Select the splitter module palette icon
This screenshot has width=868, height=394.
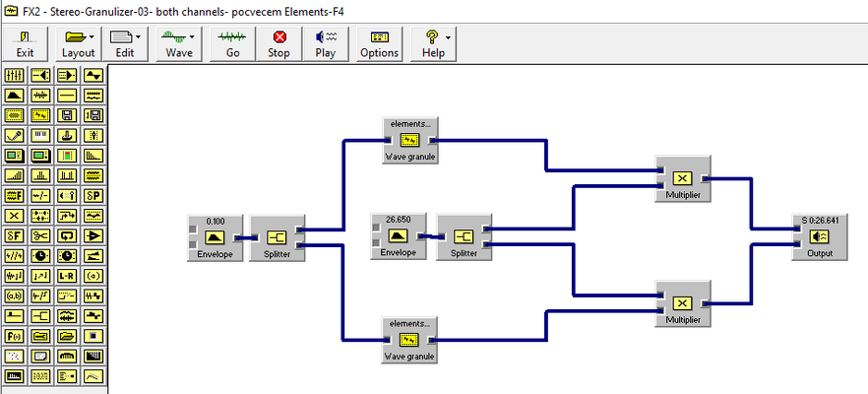pos(40,316)
